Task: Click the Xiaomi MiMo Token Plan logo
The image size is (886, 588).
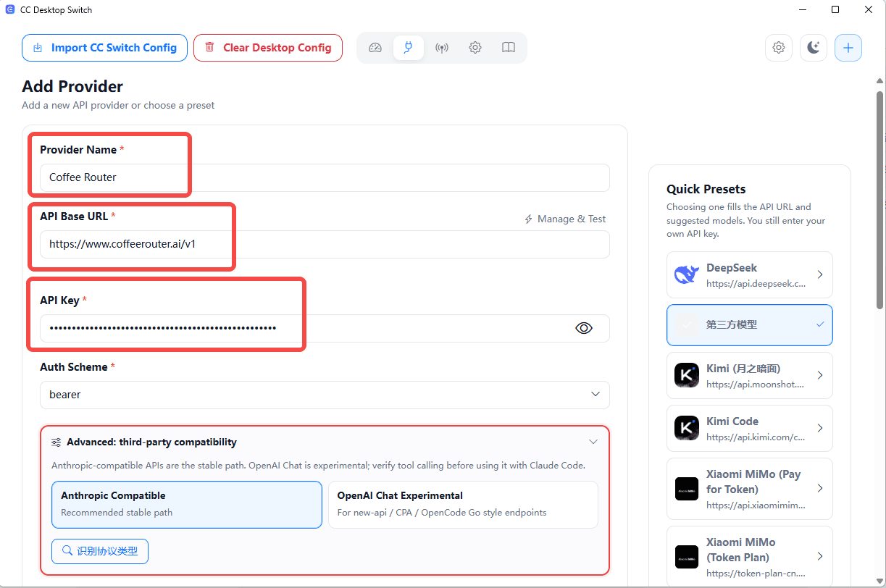Action: click(x=687, y=556)
